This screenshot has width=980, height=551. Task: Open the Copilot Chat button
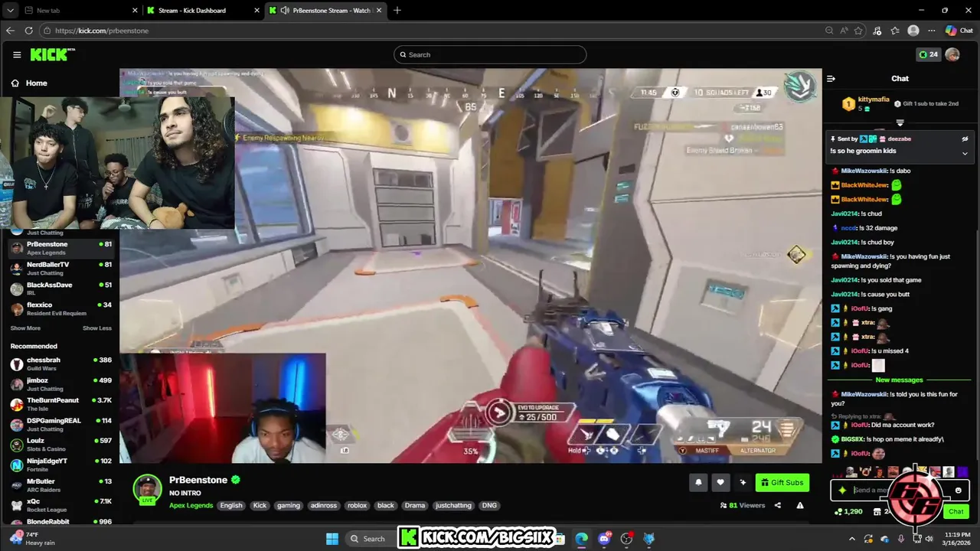tap(959, 31)
